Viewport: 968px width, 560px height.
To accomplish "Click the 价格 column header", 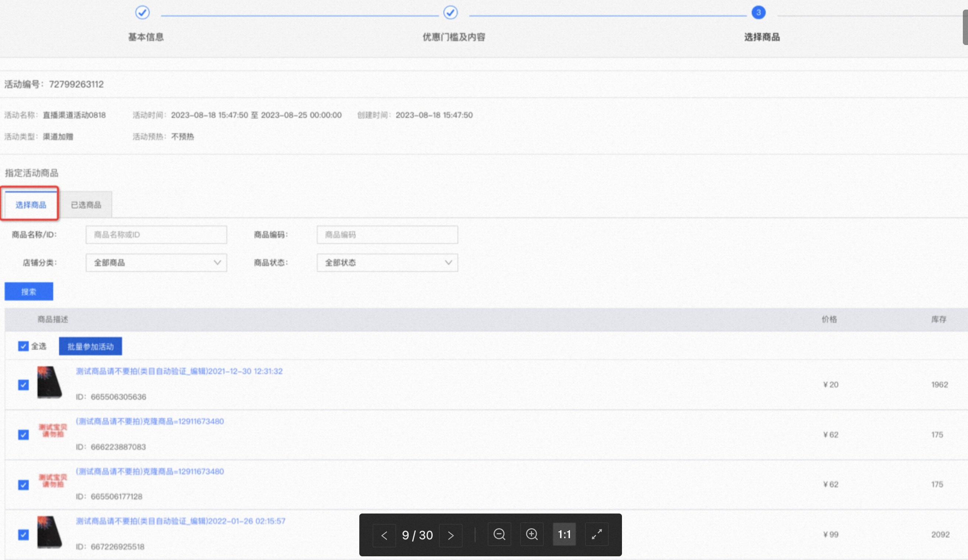I will click(829, 319).
